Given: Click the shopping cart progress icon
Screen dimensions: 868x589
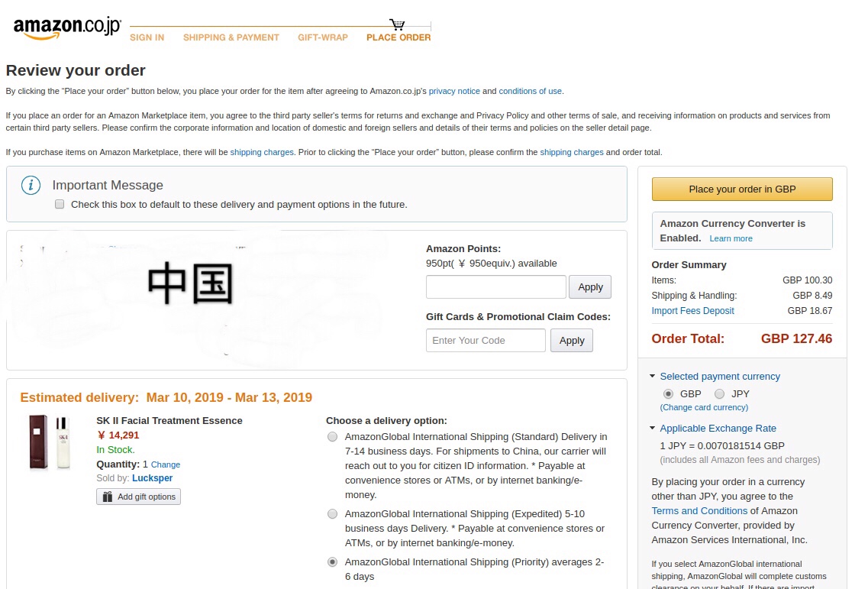Looking at the screenshot, I should coord(397,24).
